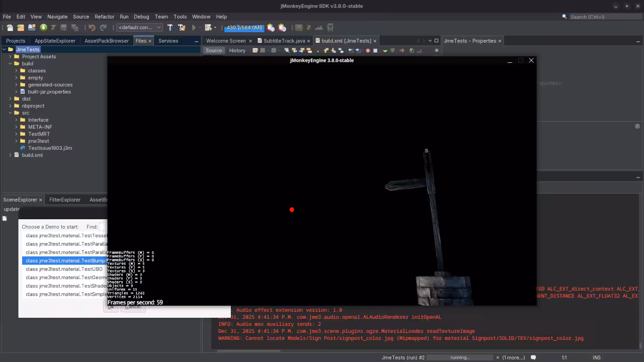
Task: Click the Clean and Build icon
Action: coord(182,28)
